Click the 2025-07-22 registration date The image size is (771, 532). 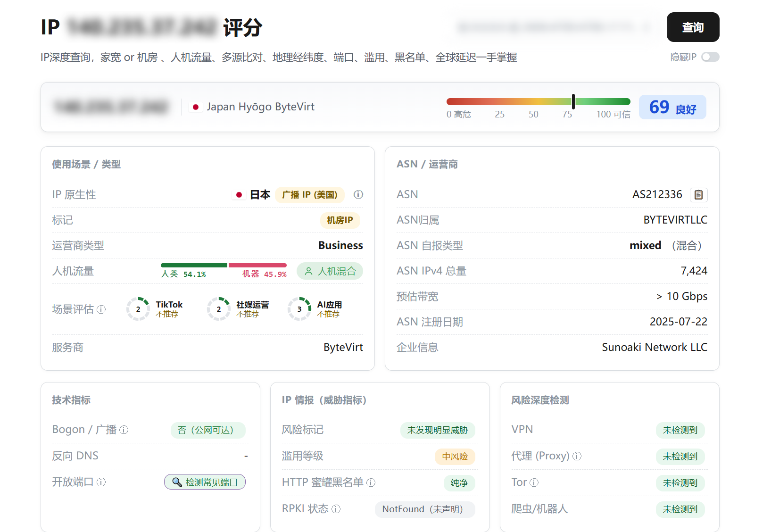tap(679, 322)
